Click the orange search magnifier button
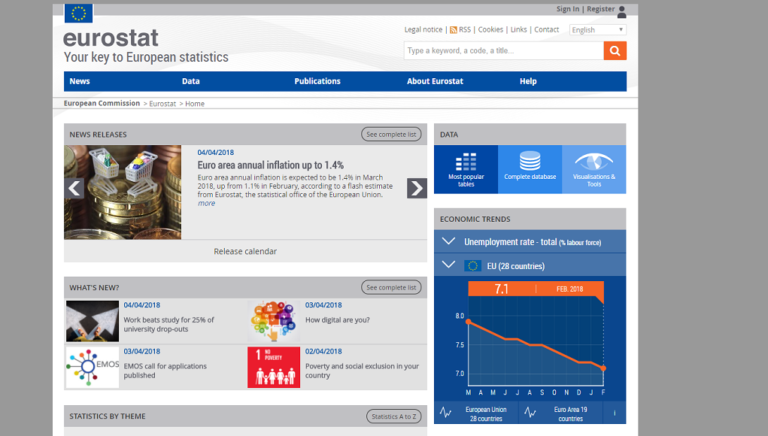The width and height of the screenshot is (768, 436). [615, 50]
